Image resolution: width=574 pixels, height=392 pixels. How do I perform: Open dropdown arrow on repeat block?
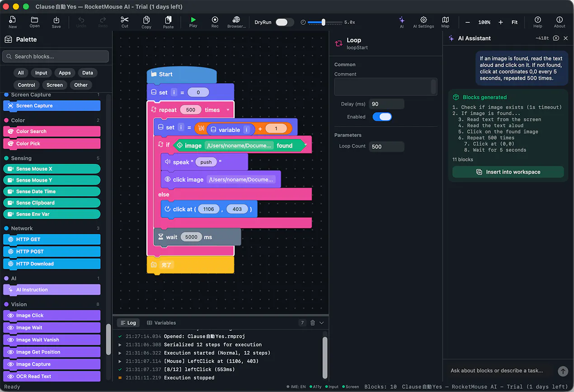pyautogui.click(x=228, y=110)
